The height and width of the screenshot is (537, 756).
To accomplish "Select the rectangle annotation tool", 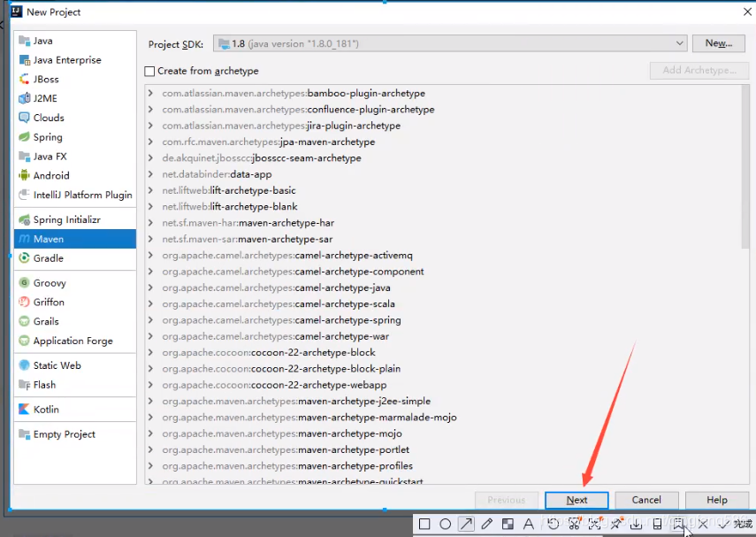I will coord(424,524).
